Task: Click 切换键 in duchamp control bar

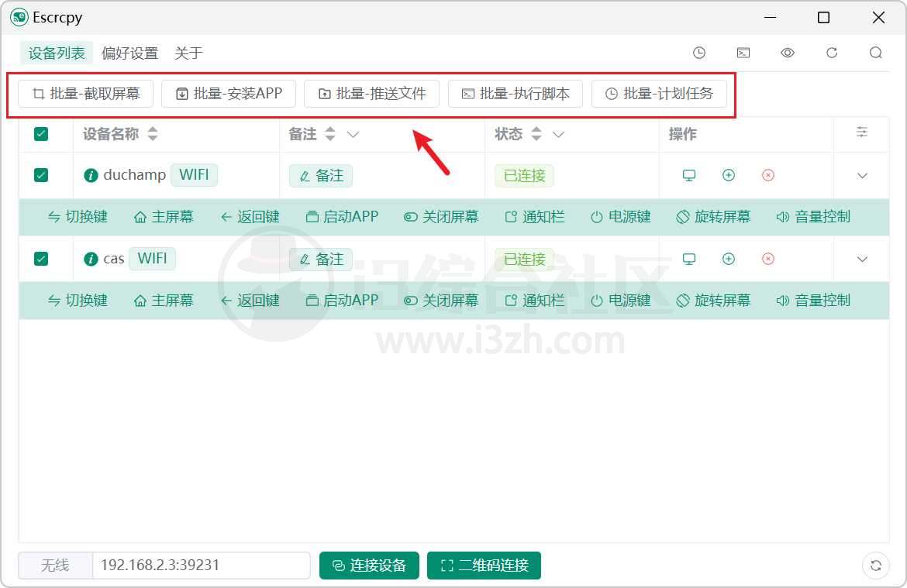Action: 78,217
